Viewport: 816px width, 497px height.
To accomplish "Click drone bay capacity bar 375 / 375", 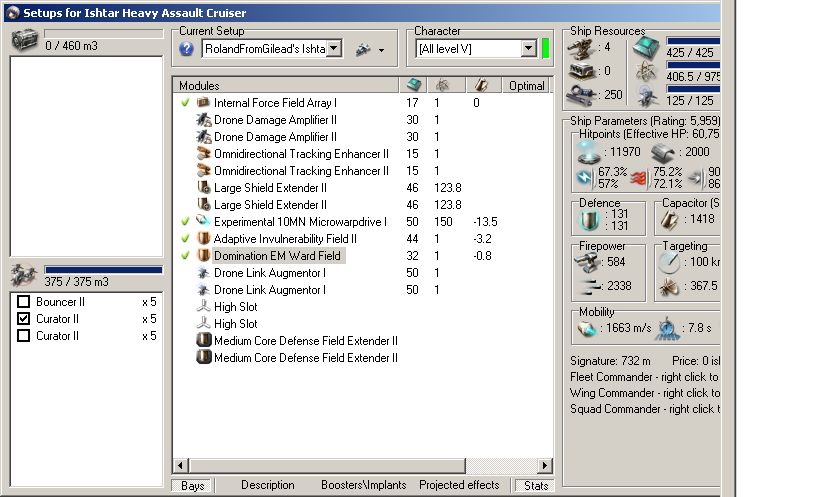I will pos(104,270).
